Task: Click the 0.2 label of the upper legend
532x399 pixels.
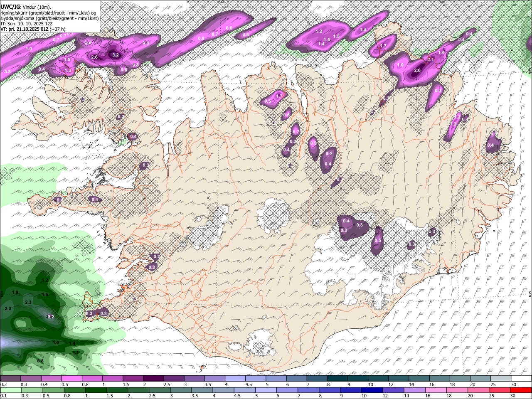Action: (3, 384)
